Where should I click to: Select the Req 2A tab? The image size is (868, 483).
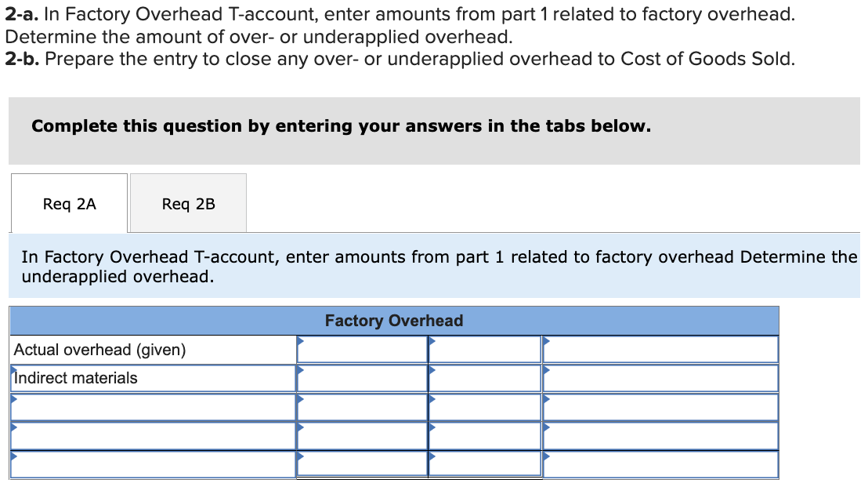pos(69,203)
